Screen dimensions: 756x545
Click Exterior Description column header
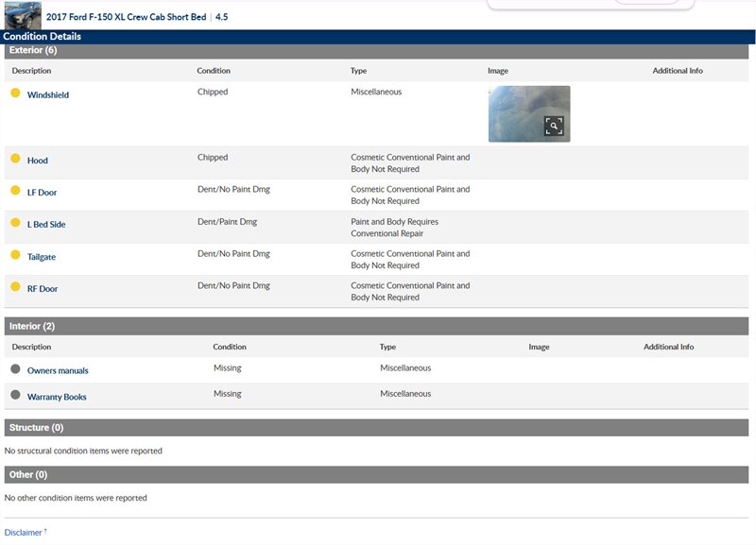31,71
